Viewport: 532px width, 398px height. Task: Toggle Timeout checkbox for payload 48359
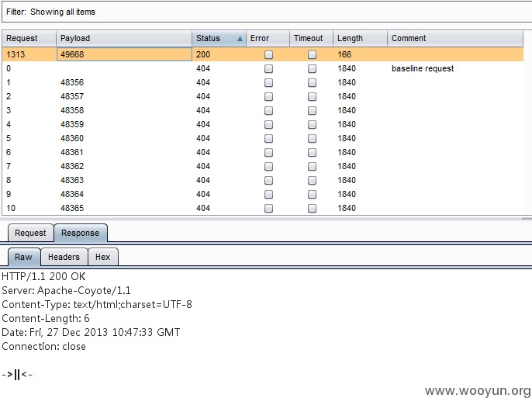click(x=312, y=125)
